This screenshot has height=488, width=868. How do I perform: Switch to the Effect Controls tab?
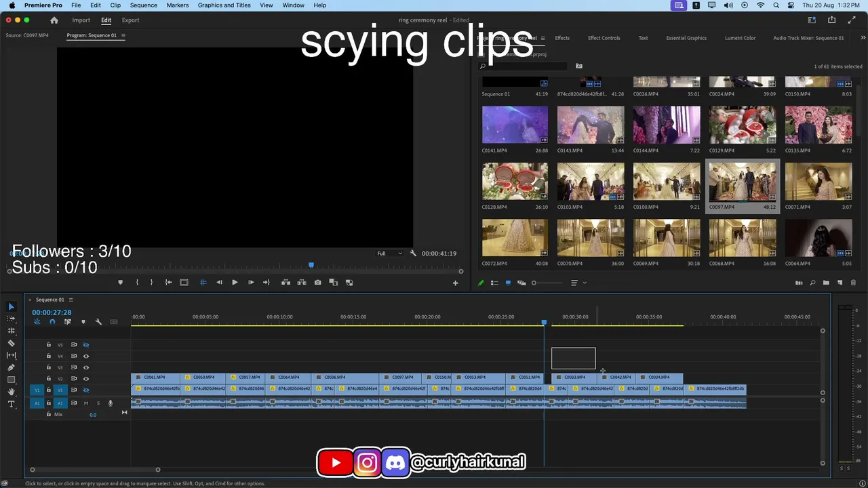(x=604, y=38)
